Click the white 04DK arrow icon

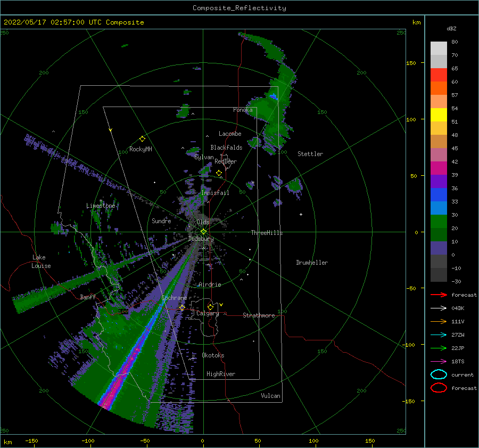click(x=439, y=308)
